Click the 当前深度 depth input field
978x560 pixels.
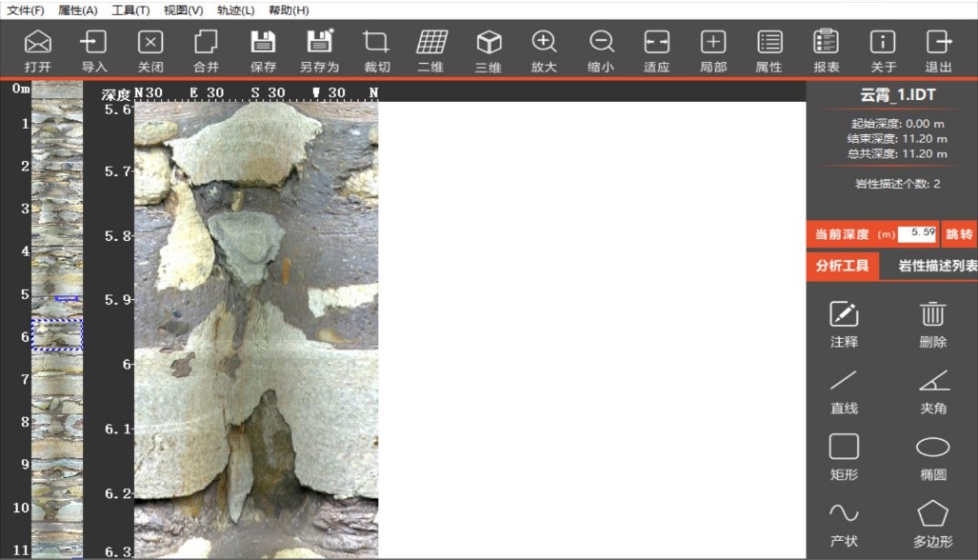coord(917,234)
